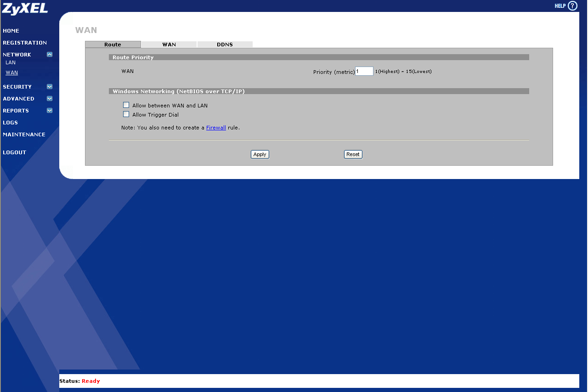Switch to the DDNS tab
The height and width of the screenshot is (392, 588).
[225, 45]
